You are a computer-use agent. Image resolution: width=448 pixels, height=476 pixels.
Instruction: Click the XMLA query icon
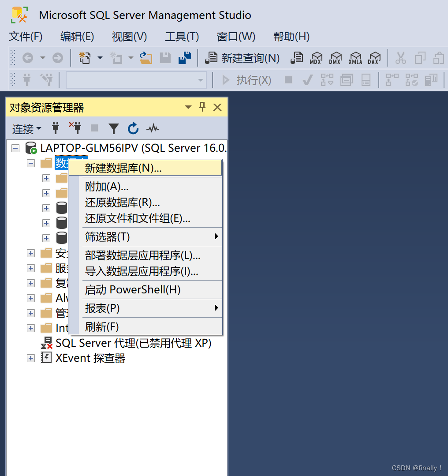[355, 58]
